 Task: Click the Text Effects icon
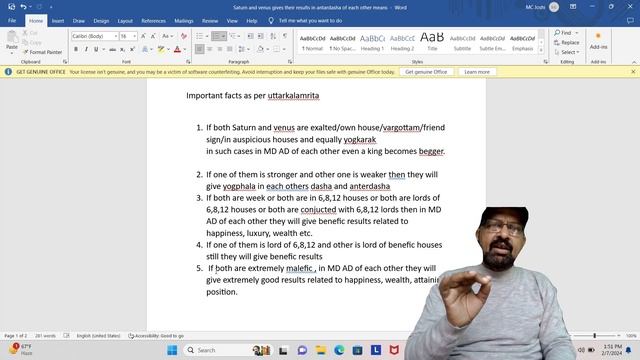[x=145, y=49]
